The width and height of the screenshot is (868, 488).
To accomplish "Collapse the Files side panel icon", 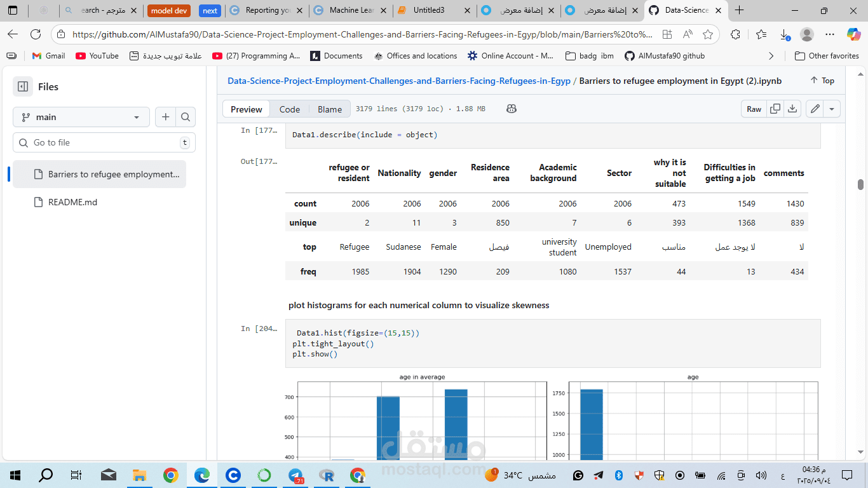I will 23,86.
